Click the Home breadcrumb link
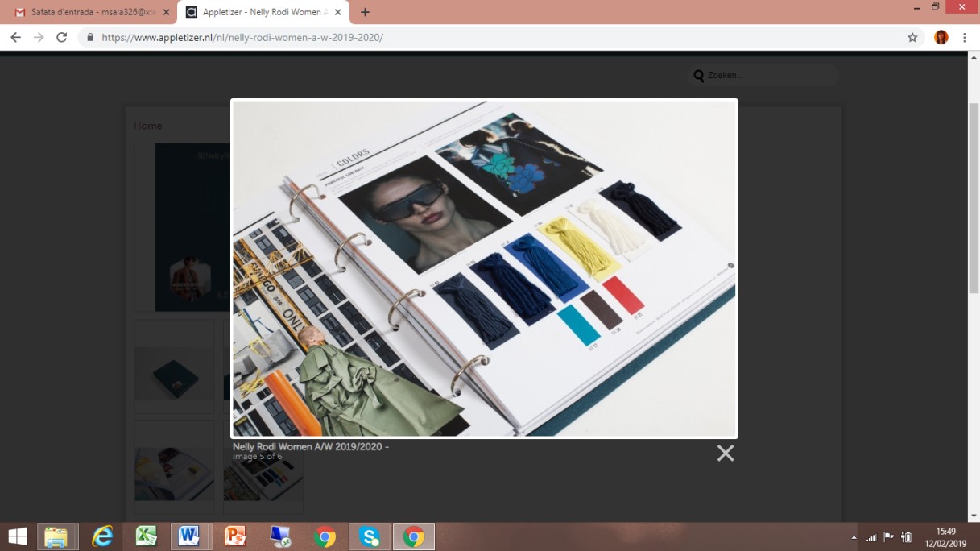980x551 pixels. 148,126
